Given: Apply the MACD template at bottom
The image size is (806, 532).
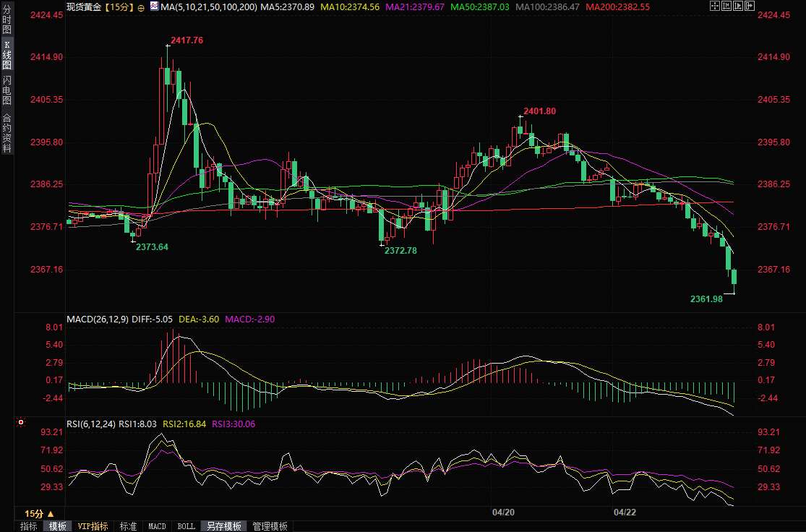Looking at the screenshot, I should coord(157,526).
